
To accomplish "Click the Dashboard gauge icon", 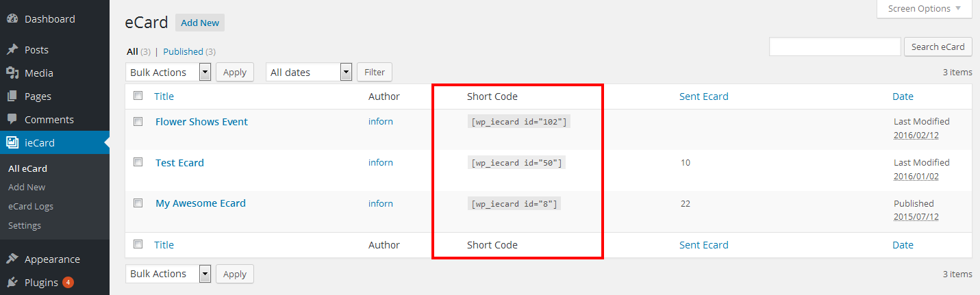I will click(12, 19).
